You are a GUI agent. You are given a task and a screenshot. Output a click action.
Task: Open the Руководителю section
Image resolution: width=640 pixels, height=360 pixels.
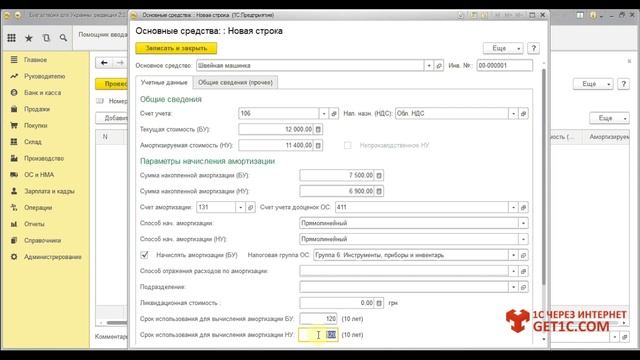44,76
